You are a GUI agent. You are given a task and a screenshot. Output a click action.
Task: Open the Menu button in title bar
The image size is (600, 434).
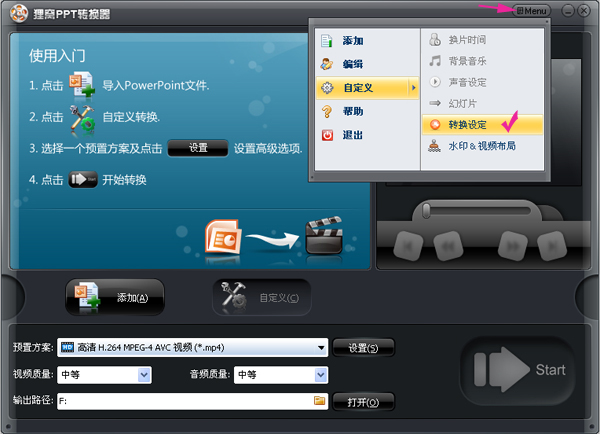click(532, 11)
